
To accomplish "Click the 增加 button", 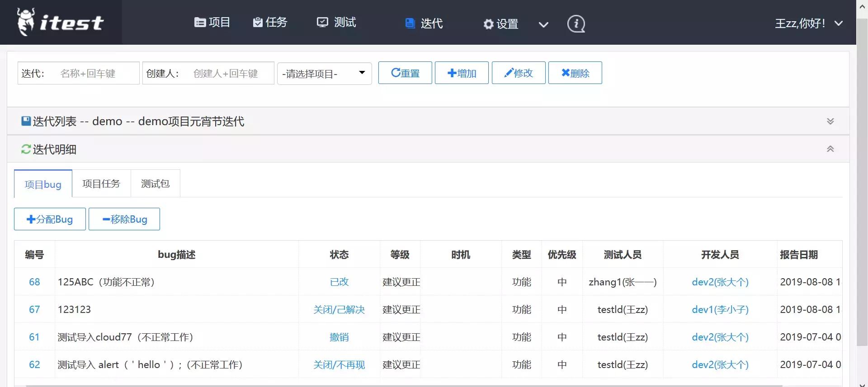I will (x=462, y=73).
